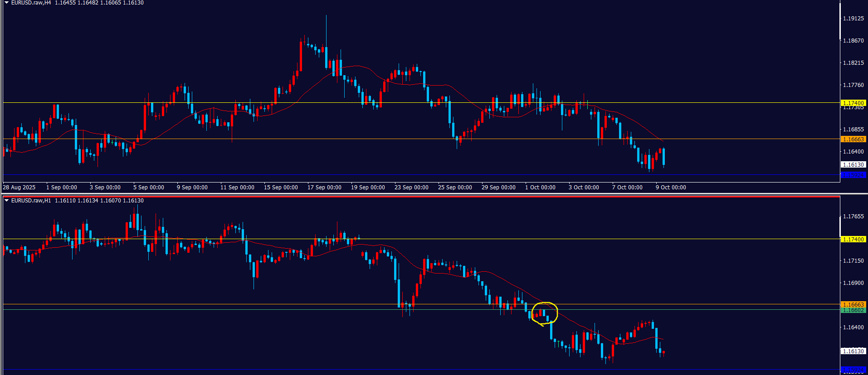Click blue 1.15924 price label on H4 chart
This screenshot has width=868, height=375.
pyautogui.click(x=853, y=175)
